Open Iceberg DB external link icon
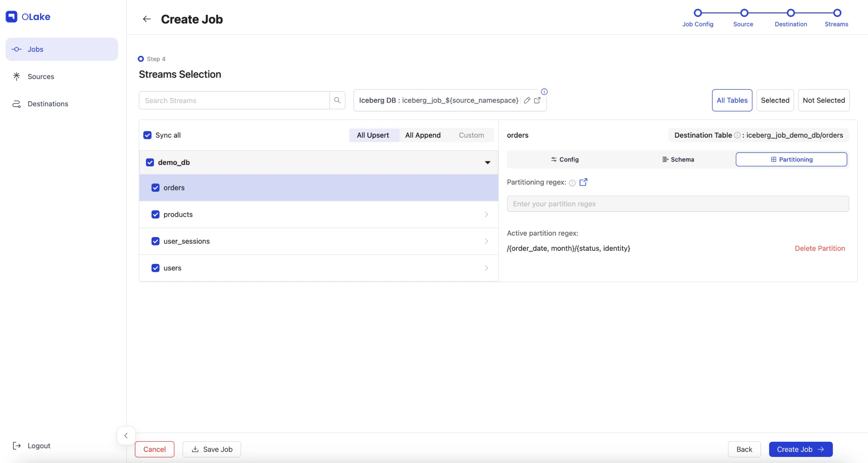Image resolution: width=868 pixels, height=463 pixels. pos(537,100)
